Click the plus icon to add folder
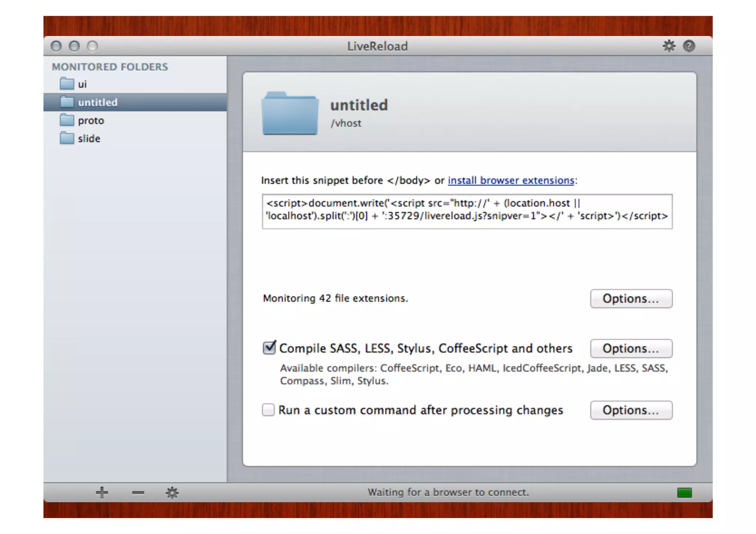The image size is (756, 534). 102,492
